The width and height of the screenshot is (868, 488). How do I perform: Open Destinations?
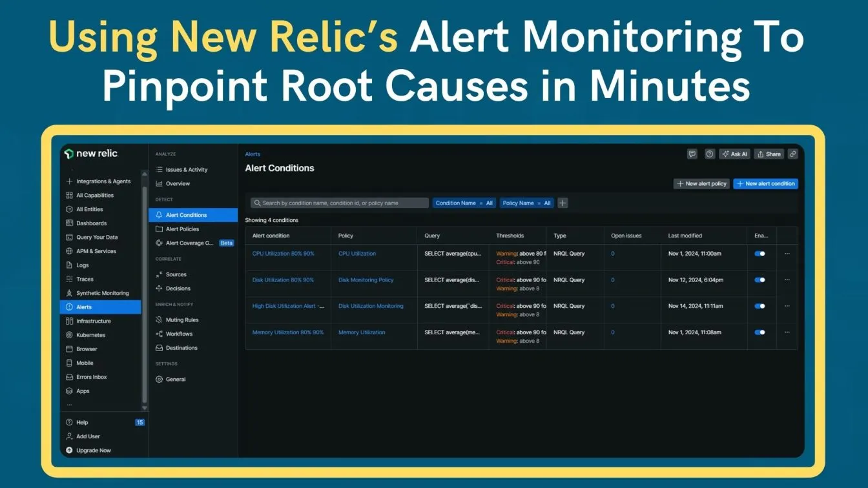pyautogui.click(x=176, y=348)
